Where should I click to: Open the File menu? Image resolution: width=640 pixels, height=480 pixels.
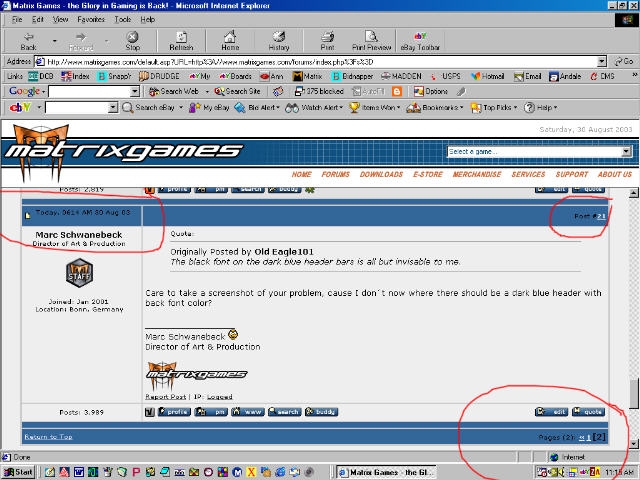click(17, 20)
